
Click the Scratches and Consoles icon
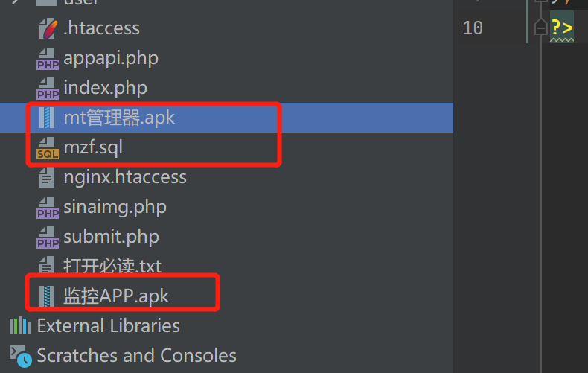20,356
